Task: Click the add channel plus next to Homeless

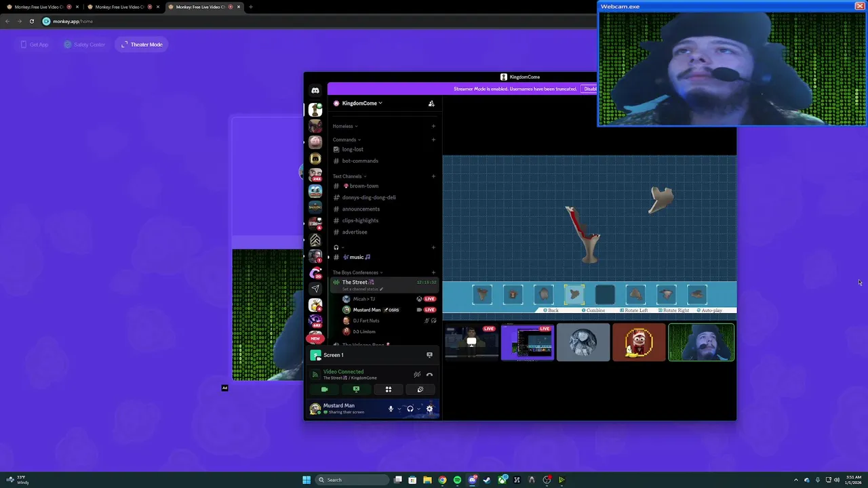Action: [x=433, y=126]
